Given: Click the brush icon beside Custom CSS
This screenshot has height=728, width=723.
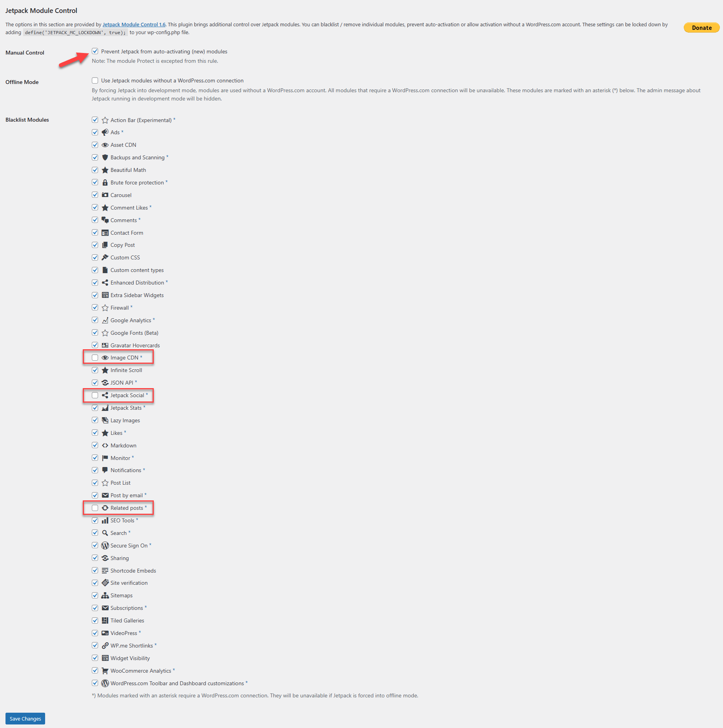Looking at the screenshot, I should pos(105,257).
